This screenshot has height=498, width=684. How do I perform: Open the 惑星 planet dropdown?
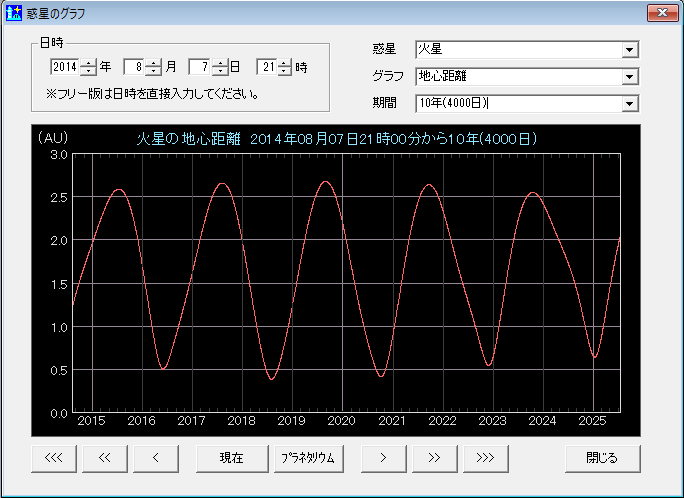[x=629, y=50]
